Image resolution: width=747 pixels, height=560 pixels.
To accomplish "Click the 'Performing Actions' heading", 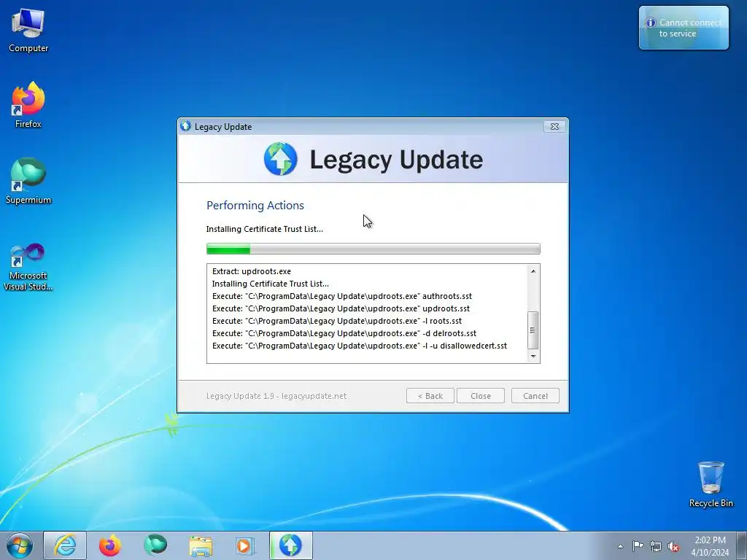I will (x=255, y=205).
